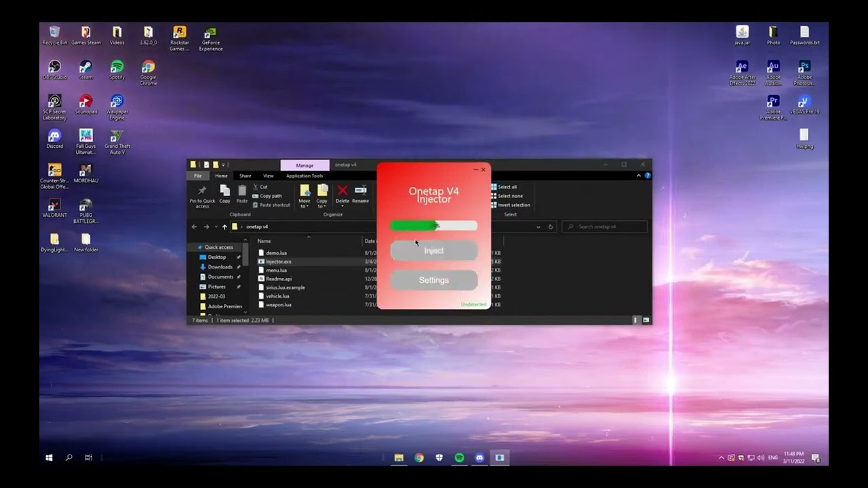Open the Wallpaper Engine desktop shortcut
868x488 pixels.
pyautogui.click(x=117, y=107)
